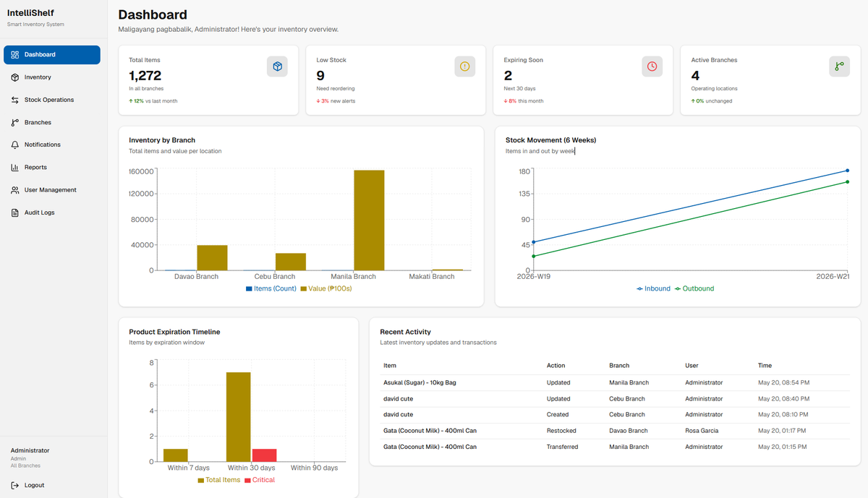Click the Active Branches branch icon

click(x=839, y=66)
